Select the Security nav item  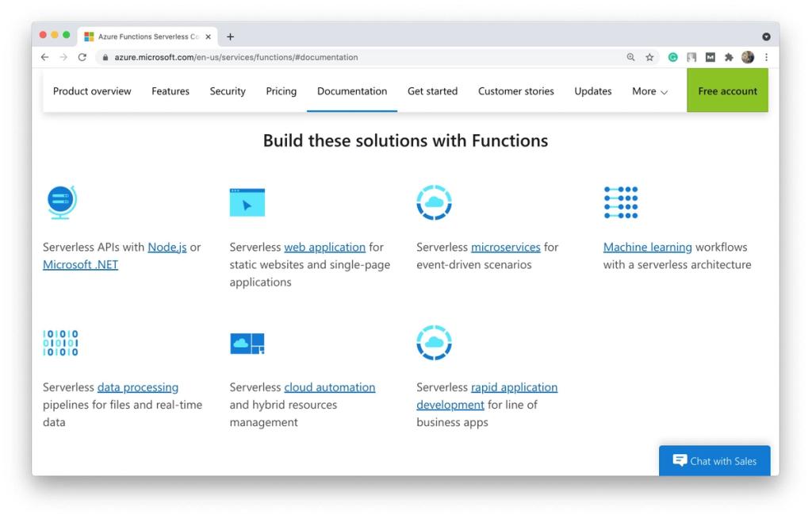pos(228,91)
